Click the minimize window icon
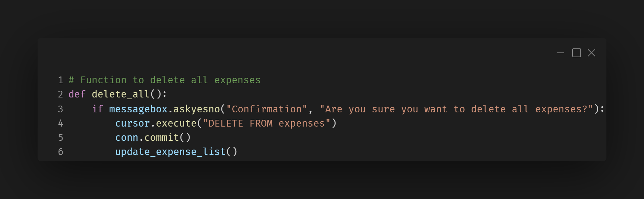Viewport: 644px width, 199px height. click(x=560, y=53)
